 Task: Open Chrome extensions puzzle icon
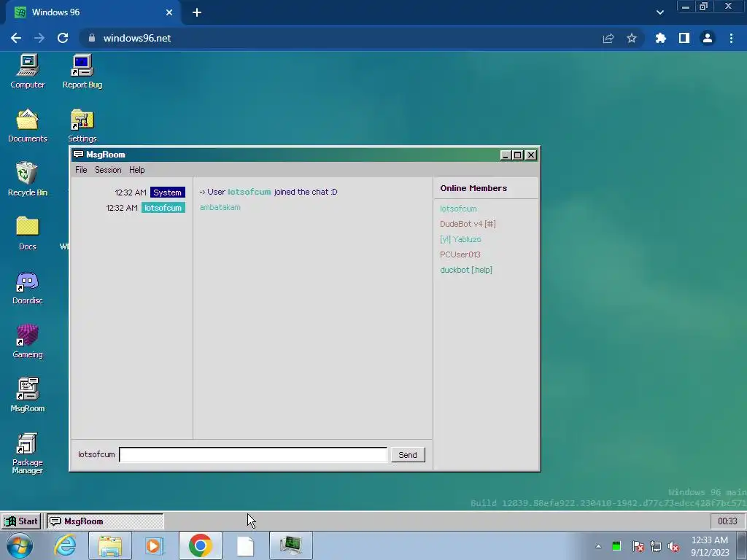coord(661,38)
